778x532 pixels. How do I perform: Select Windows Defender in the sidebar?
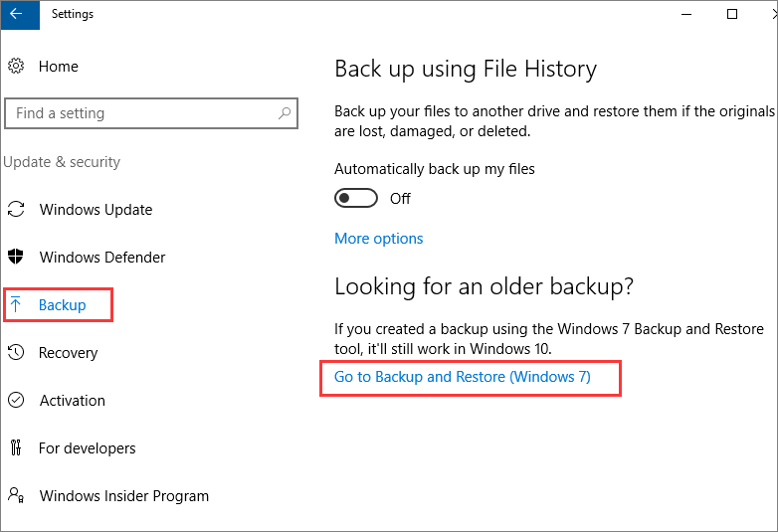click(102, 258)
